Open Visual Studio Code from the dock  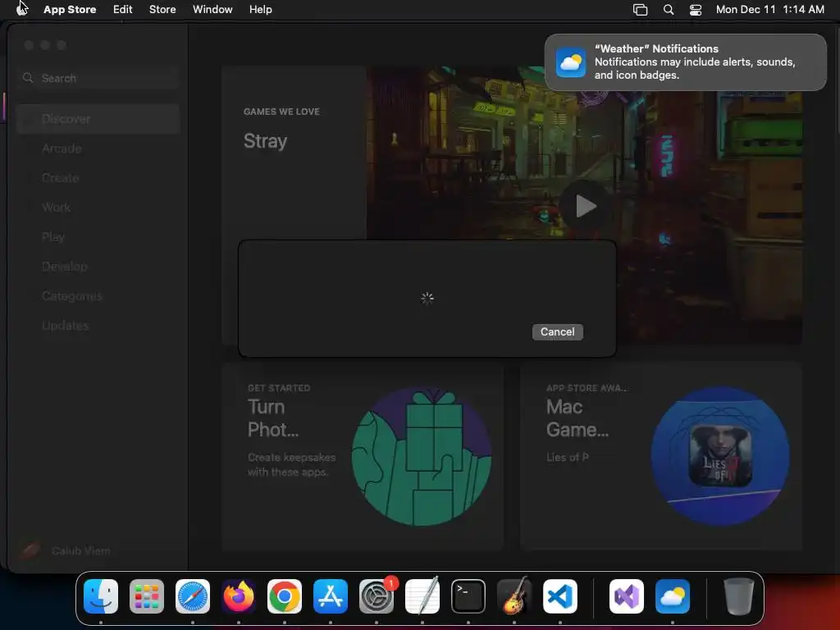[559, 596]
